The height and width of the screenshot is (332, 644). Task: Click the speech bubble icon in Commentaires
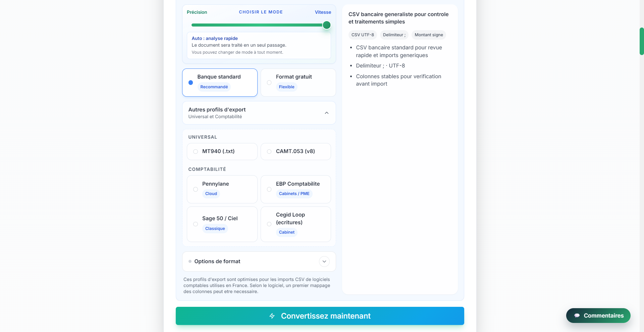pyautogui.click(x=577, y=316)
